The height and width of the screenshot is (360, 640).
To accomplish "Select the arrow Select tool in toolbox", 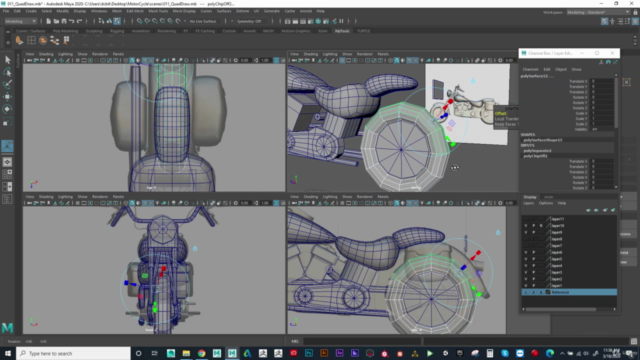I will pos(7,60).
